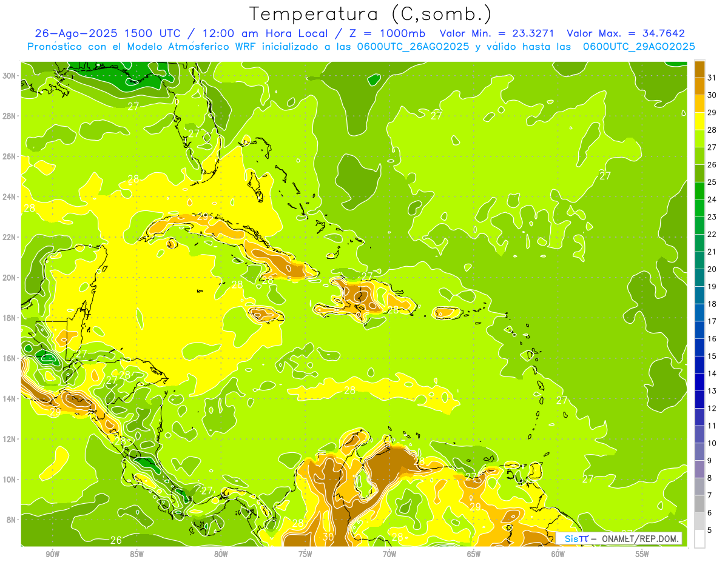Click value 12 on the color scale
This screenshot has height=562, width=728.
point(712,409)
